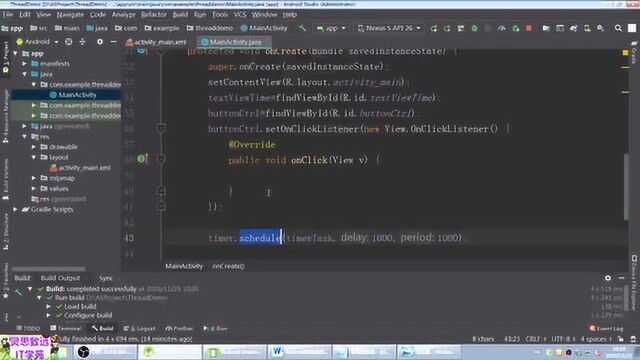Expand the java (generated) folder
640x360 pixels.
click(x=25, y=126)
